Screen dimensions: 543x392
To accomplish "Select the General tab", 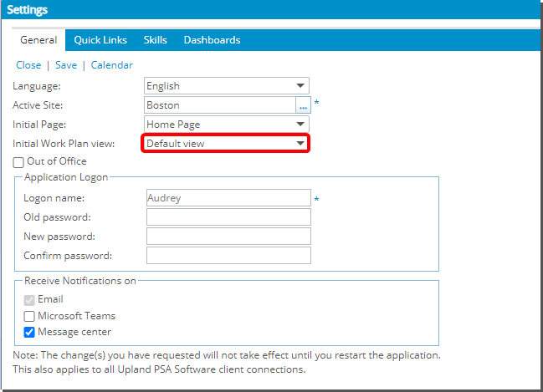I will (38, 40).
